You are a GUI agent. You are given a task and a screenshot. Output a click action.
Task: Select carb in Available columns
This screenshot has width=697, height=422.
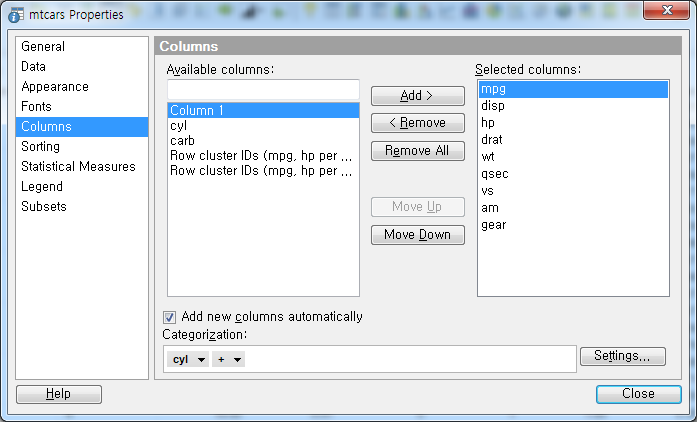tap(182, 141)
